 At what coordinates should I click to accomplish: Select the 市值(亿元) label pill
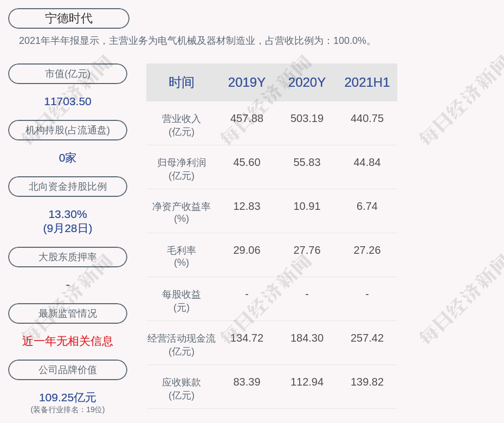(68, 74)
